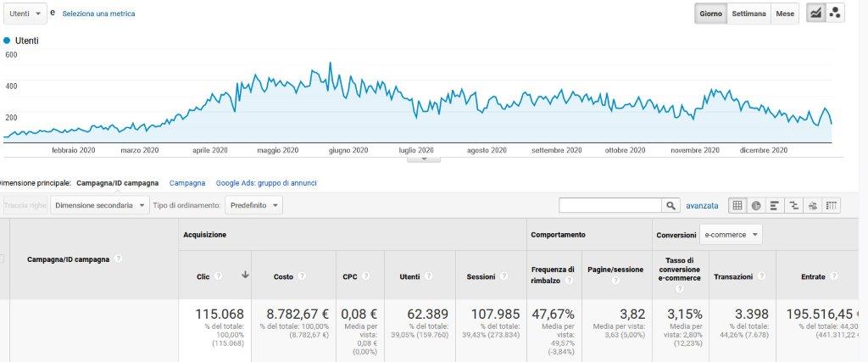Select the comparison view icon
Screen dimensions: 868x362
click(793, 205)
